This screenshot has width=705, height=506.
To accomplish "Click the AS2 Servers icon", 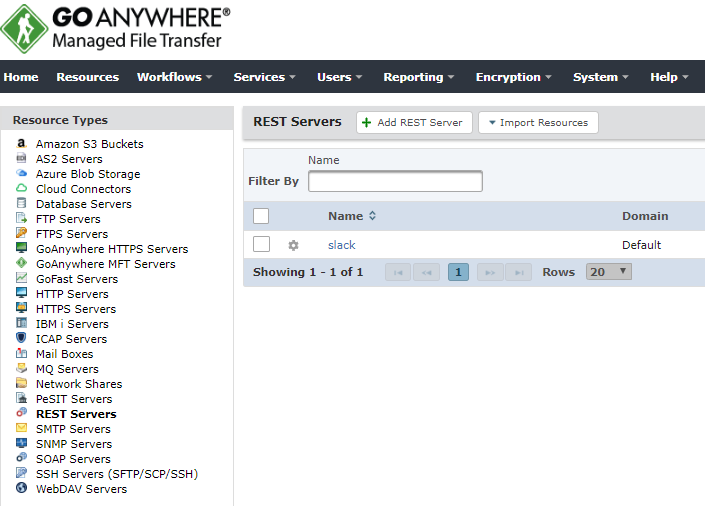I will click(21, 158).
